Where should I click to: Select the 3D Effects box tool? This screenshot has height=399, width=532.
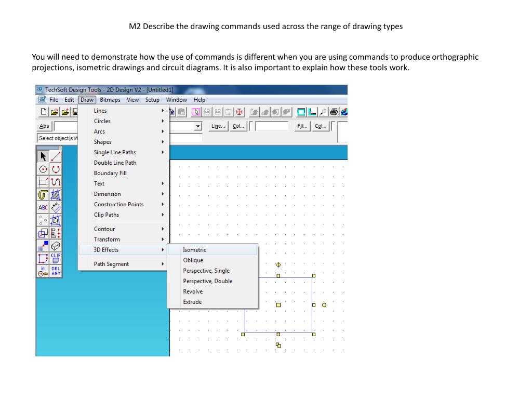click(x=56, y=246)
